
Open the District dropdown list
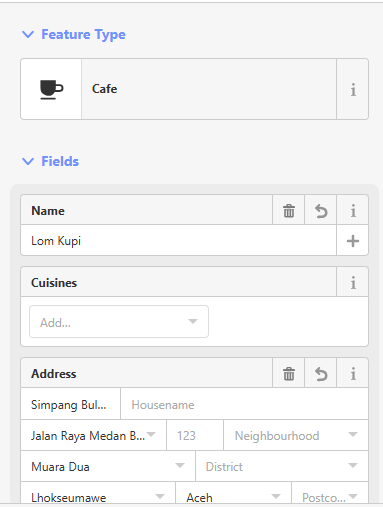[x=282, y=466]
